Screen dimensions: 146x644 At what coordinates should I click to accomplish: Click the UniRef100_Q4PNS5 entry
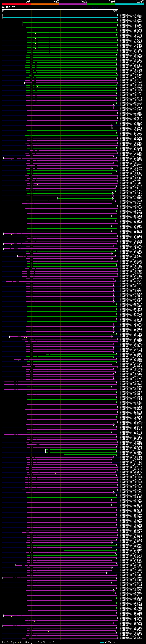tap(131, 135)
